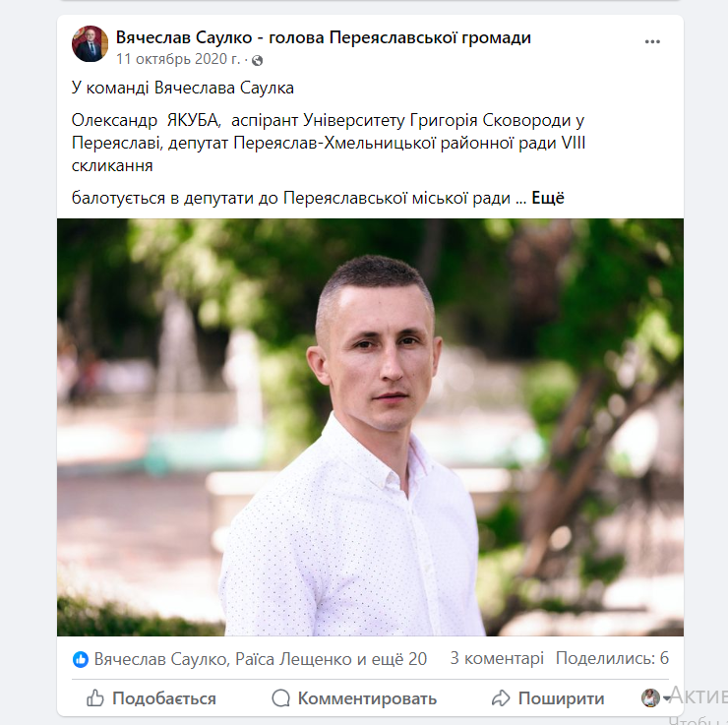Click the blue like reaction icon
Image resolution: width=728 pixels, height=725 pixels.
pos(81,659)
